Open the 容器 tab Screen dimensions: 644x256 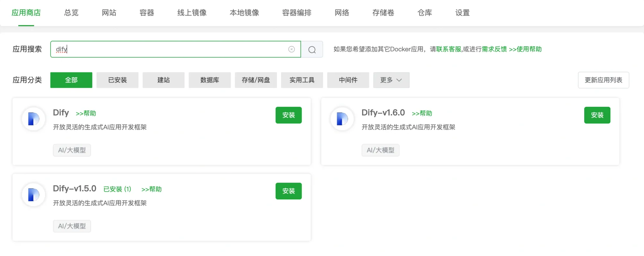pyautogui.click(x=147, y=13)
